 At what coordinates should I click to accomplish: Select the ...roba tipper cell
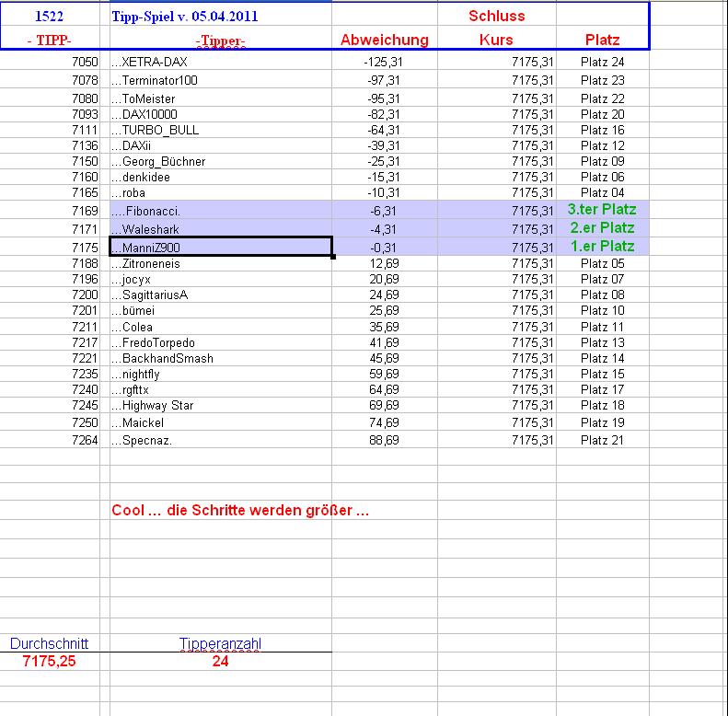click(221, 192)
